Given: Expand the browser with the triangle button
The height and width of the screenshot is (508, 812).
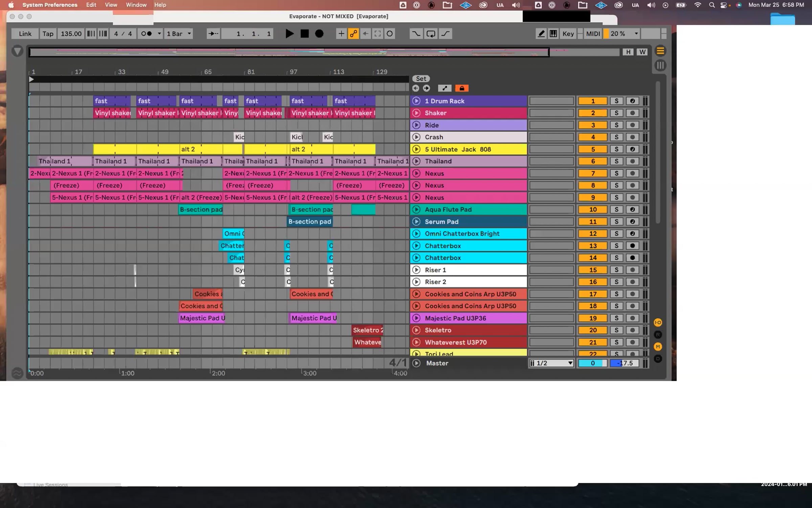Looking at the screenshot, I should (x=17, y=51).
